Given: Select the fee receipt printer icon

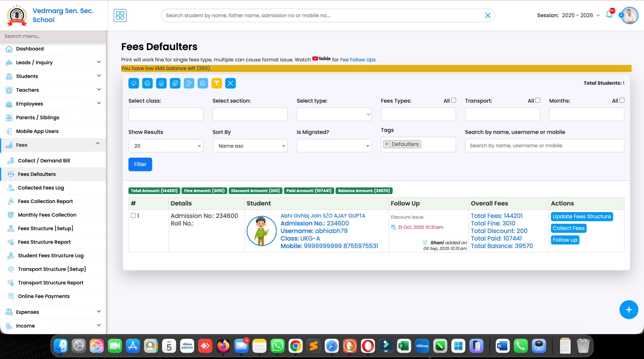Looking at the screenshot, I should point(161,83).
